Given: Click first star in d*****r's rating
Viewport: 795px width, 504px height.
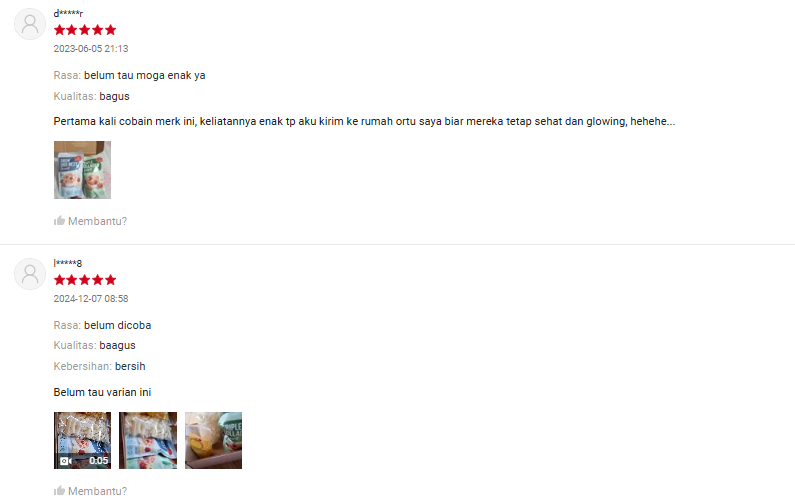Looking at the screenshot, I should click(59, 30).
